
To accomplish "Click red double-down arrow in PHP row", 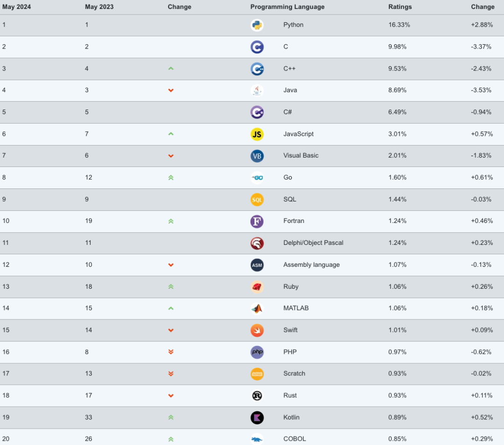I will (x=171, y=352).
